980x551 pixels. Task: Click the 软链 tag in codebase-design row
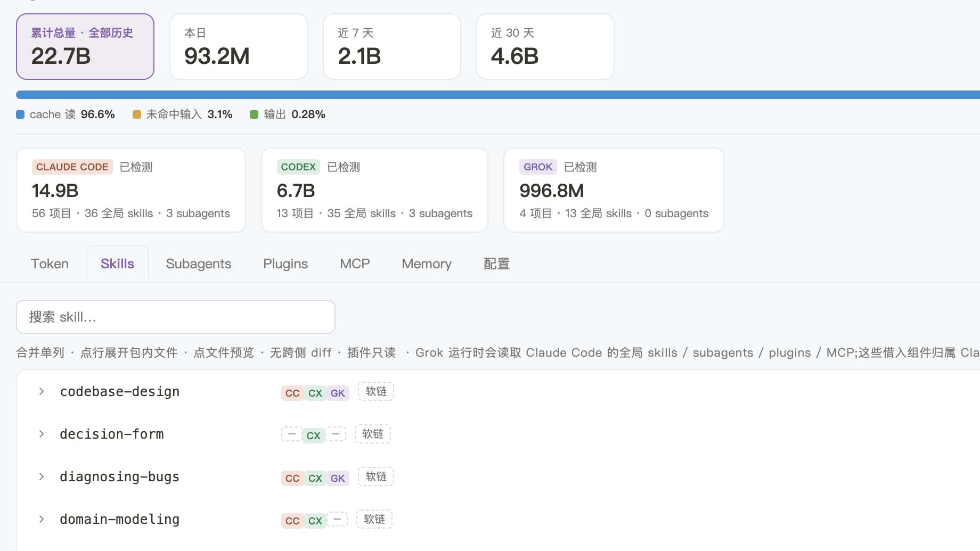coord(376,391)
